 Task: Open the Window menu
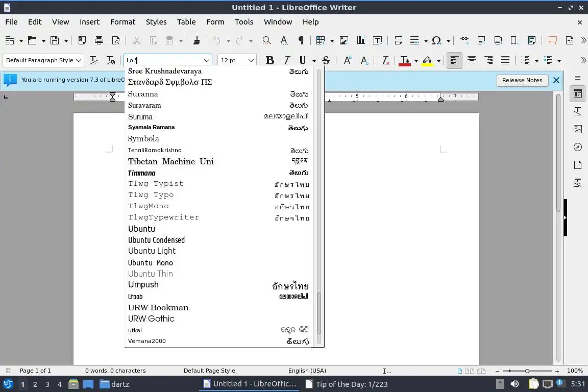tap(278, 22)
